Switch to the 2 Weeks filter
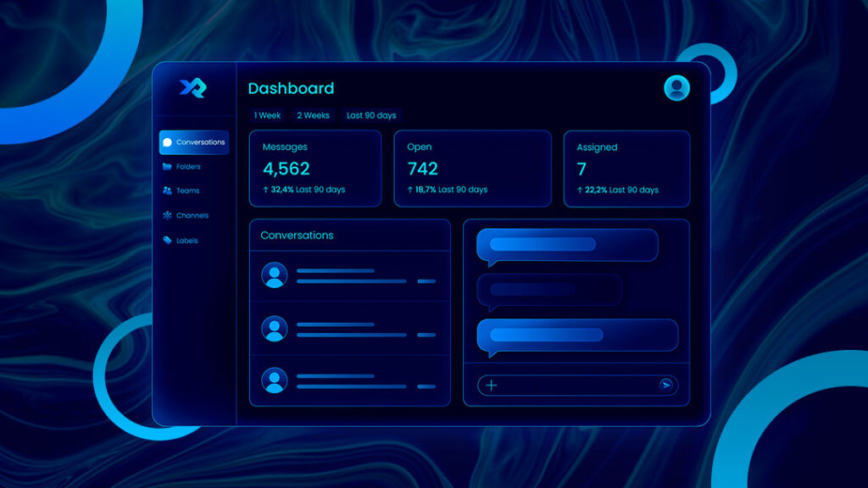 [313, 115]
